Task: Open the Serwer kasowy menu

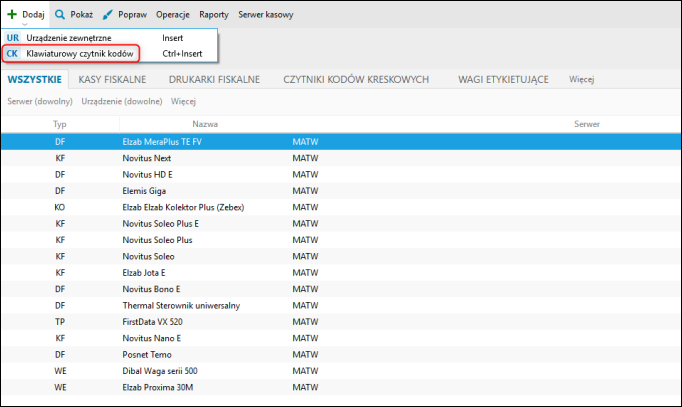Action: pos(265,16)
